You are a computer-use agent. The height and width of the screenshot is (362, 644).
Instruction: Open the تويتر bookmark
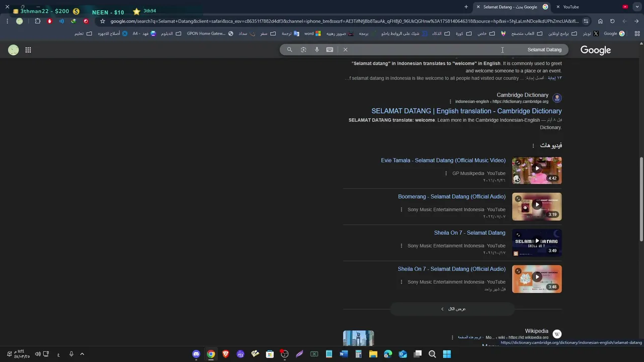click(x=591, y=34)
